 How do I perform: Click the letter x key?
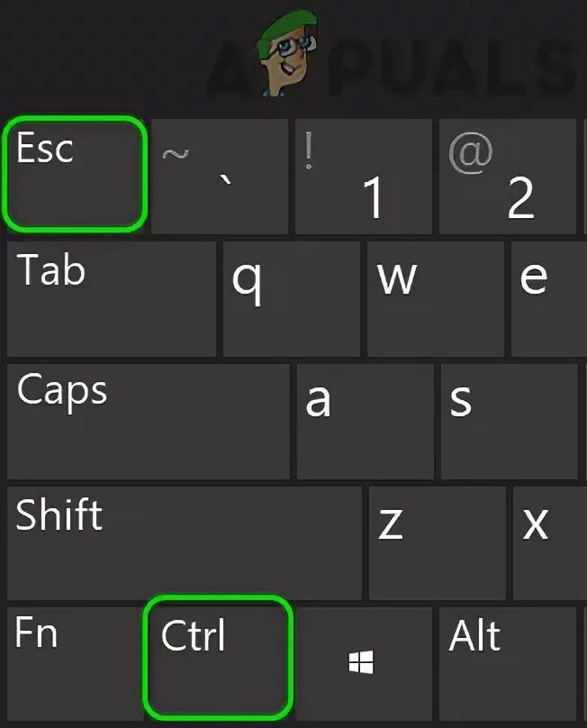tap(550, 543)
